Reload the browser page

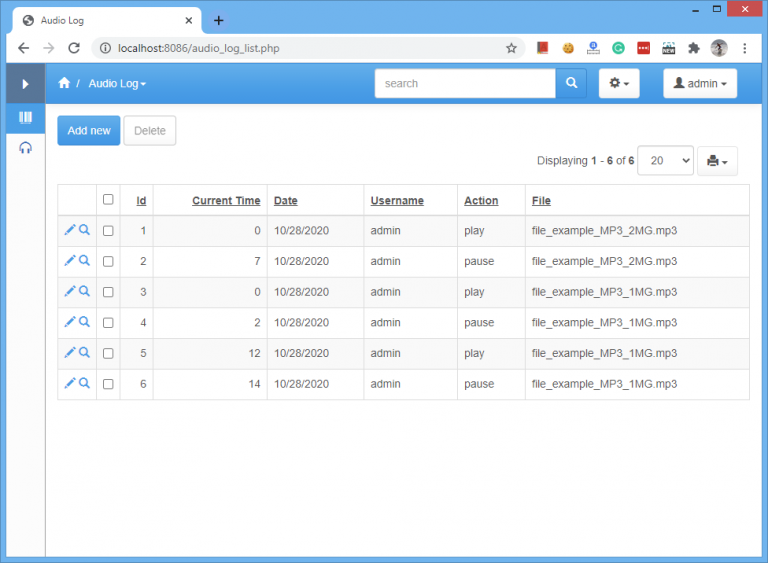tap(74, 48)
